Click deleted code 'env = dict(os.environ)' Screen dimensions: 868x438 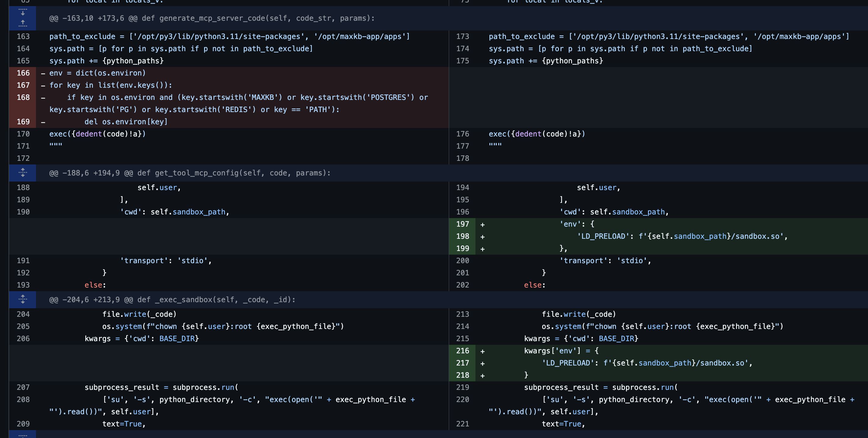tap(98, 73)
